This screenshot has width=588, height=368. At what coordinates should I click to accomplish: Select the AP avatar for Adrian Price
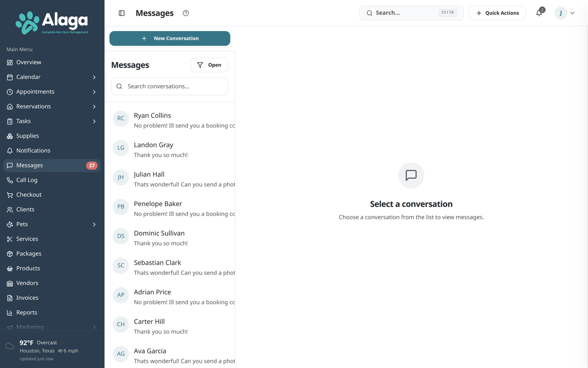pyautogui.click(x=121, y=295)
